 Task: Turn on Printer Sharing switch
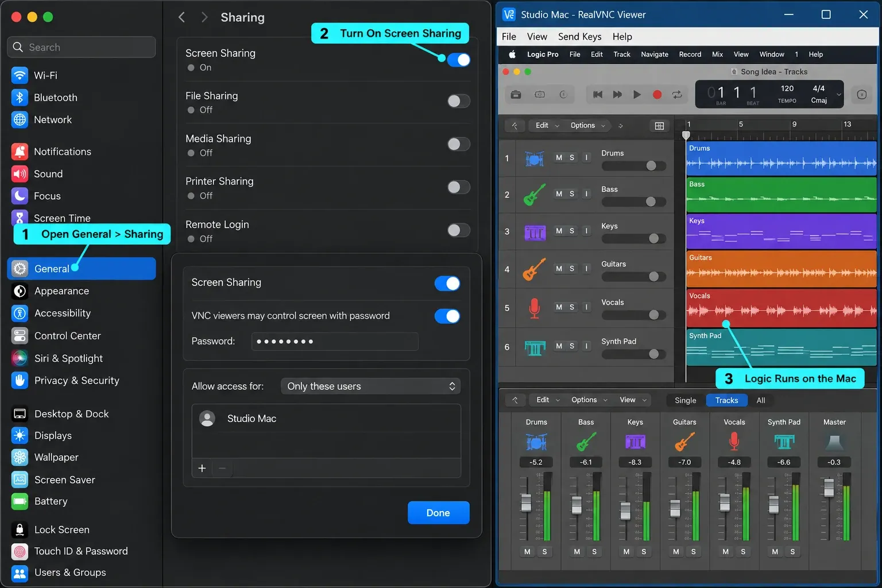(458, 187)
